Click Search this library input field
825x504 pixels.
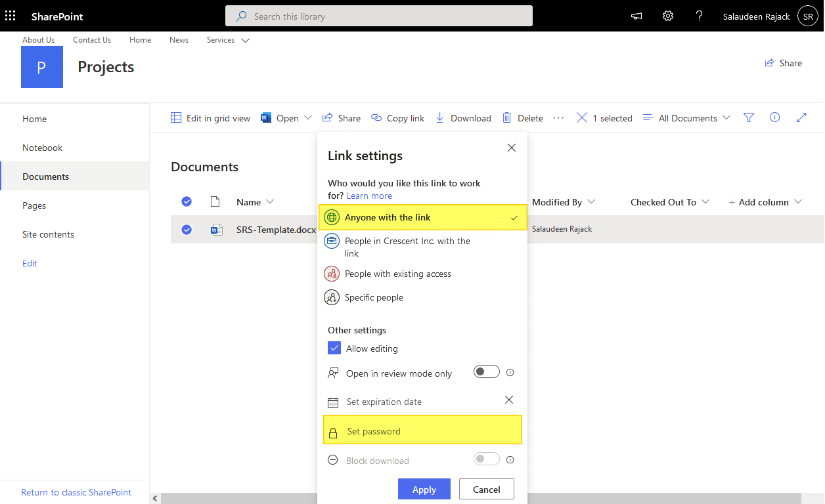(378, 16)
